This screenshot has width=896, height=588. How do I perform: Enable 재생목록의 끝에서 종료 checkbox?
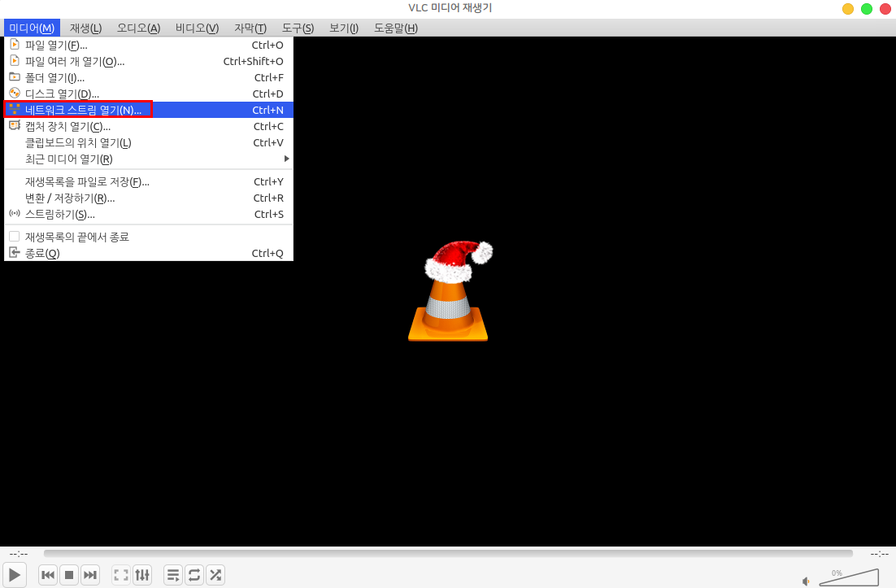[15, 237]
